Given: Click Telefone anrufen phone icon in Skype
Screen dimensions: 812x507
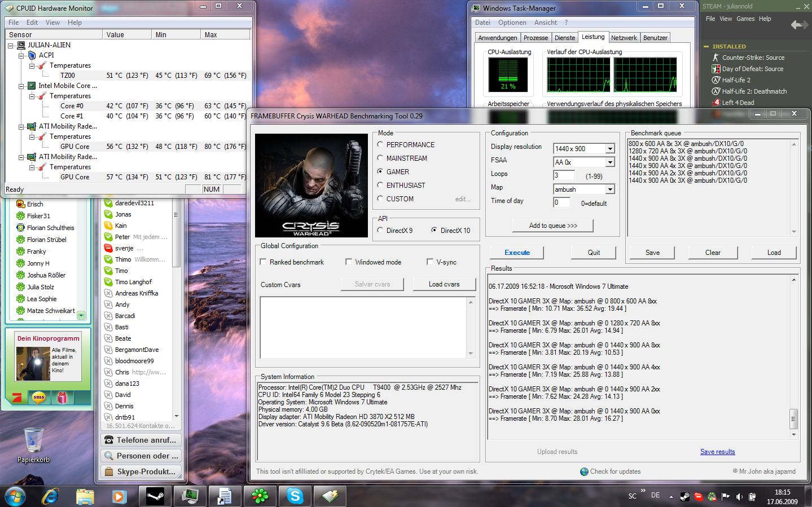Looking at the screenshot, I should tap(108, 440).
